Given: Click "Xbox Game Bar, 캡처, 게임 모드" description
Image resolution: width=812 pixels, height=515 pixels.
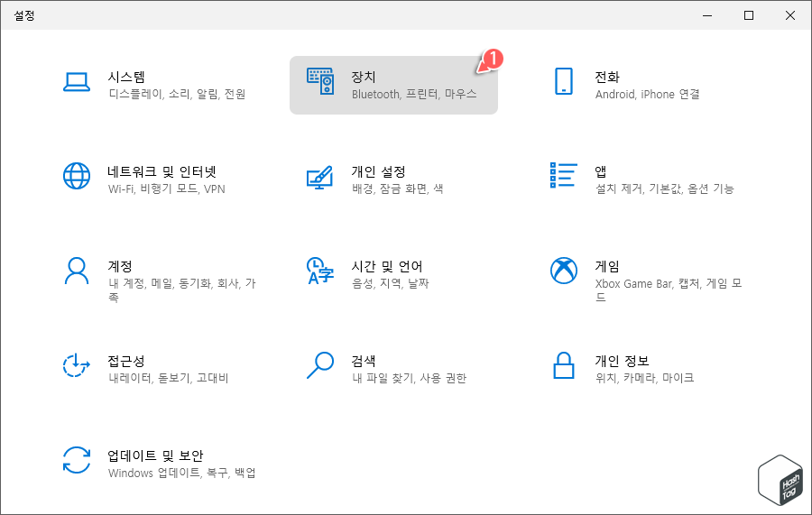Looking at the screenshot, I should point(669,290).
